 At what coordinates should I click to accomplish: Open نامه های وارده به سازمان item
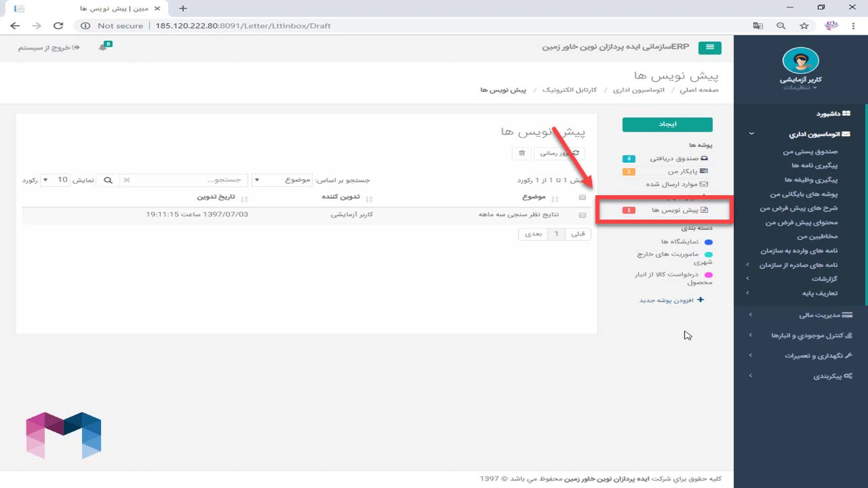point(798,251)
